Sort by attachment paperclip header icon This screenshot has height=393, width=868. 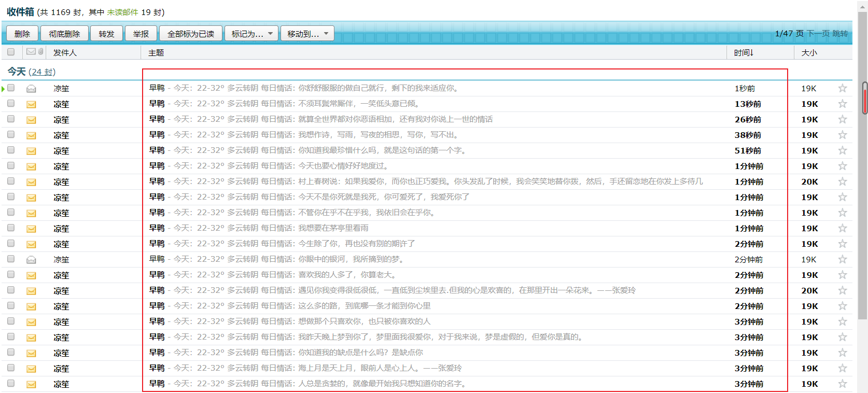click(x=40, y=51)
